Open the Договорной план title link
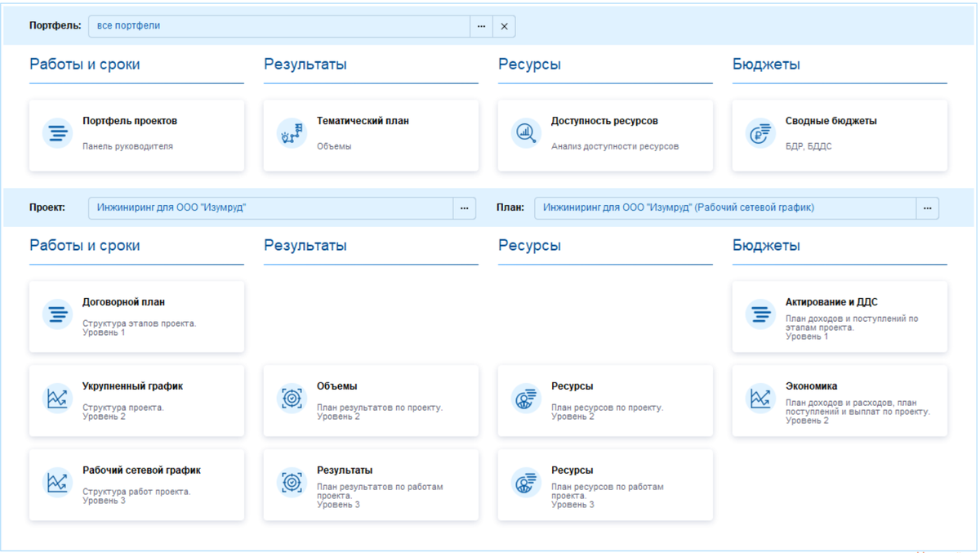The image size is (980, 553). [124, 302]
